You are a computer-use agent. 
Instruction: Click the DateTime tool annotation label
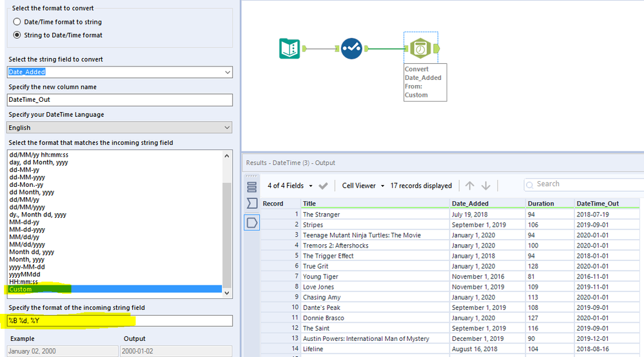425,82
